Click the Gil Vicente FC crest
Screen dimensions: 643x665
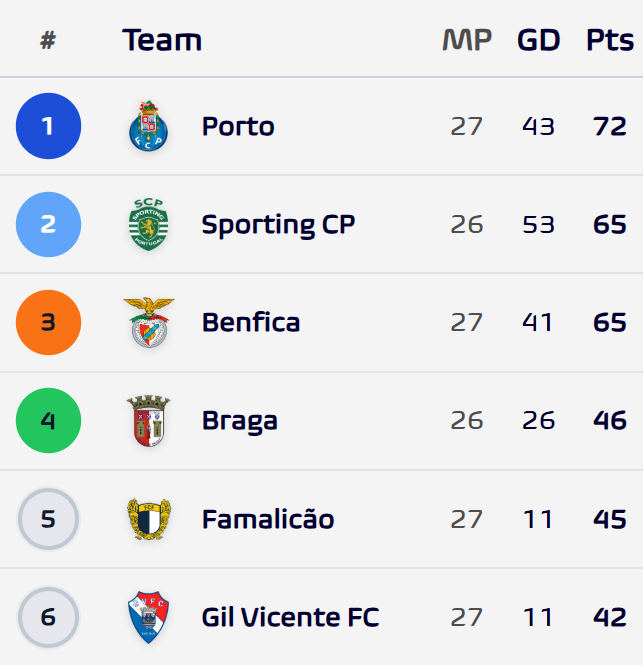pyautogui.click(x=148, y=617)
